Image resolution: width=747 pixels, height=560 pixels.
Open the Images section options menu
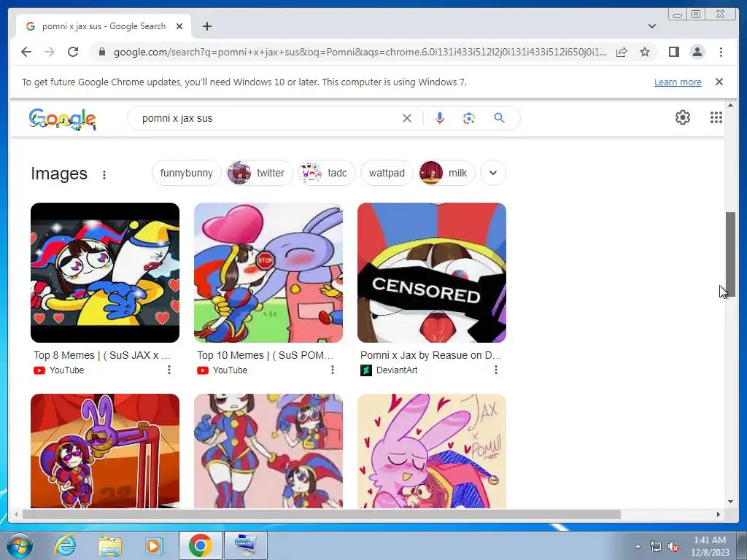104,175
